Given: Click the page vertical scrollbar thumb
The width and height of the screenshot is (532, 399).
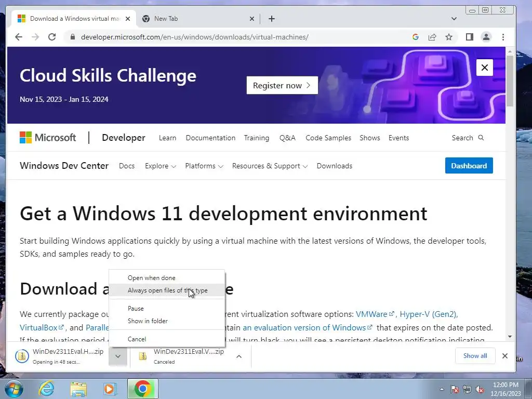Looking at the screenshot, I should [510, 81].
